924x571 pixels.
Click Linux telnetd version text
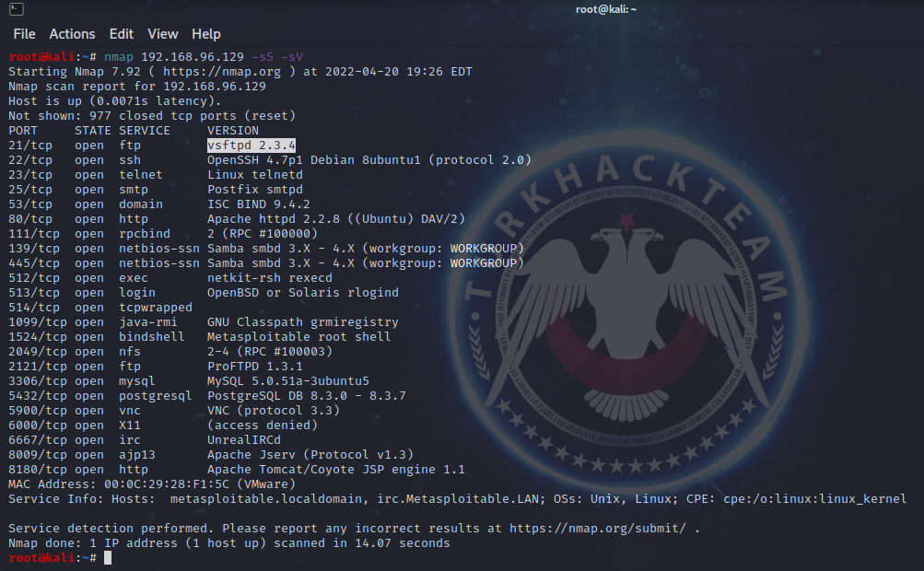point(254,175)
